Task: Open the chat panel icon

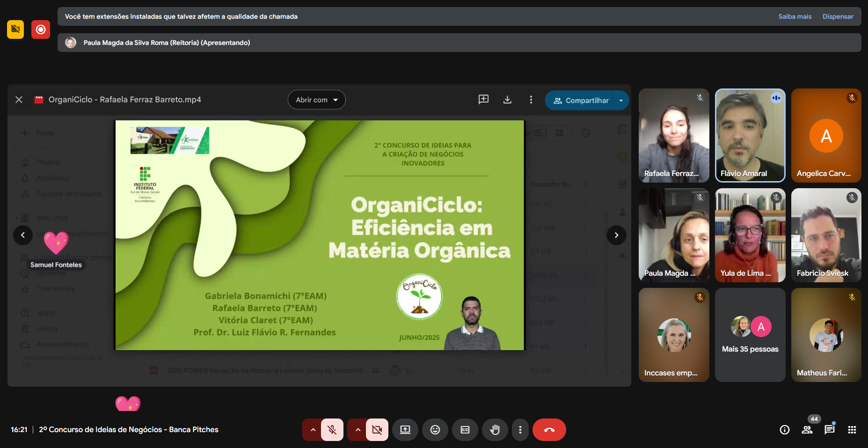Action: tap(829, 430)
